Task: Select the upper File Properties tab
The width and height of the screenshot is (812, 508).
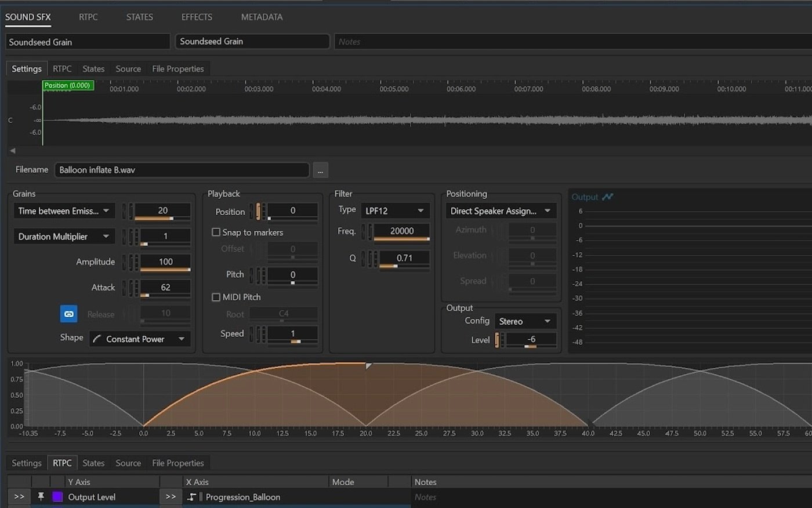Action: pos(177,68)
